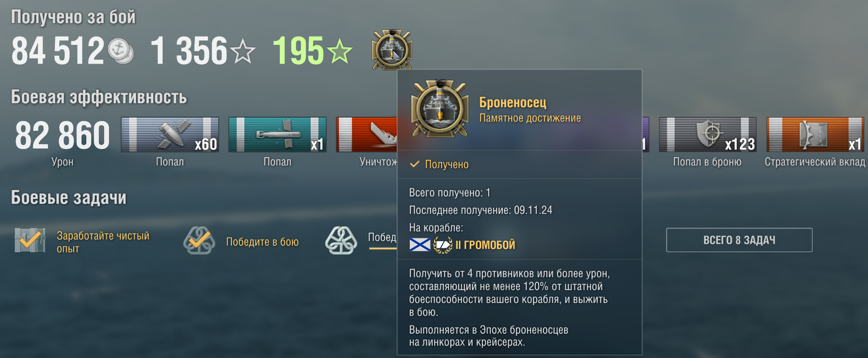The width and height of the screenshot is (868, 358).
Task: Select the Попал в броню ribbon x123
Action: (x=708, y=135)
